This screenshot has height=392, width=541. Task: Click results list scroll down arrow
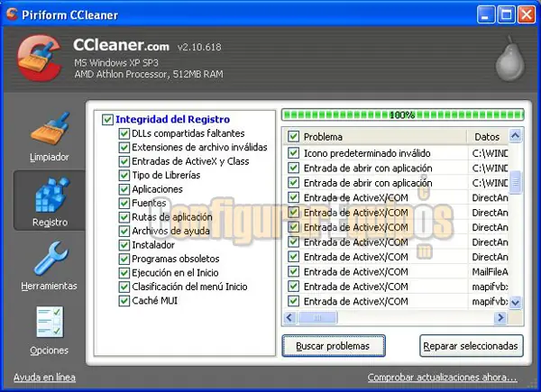[x=515, y=303]
